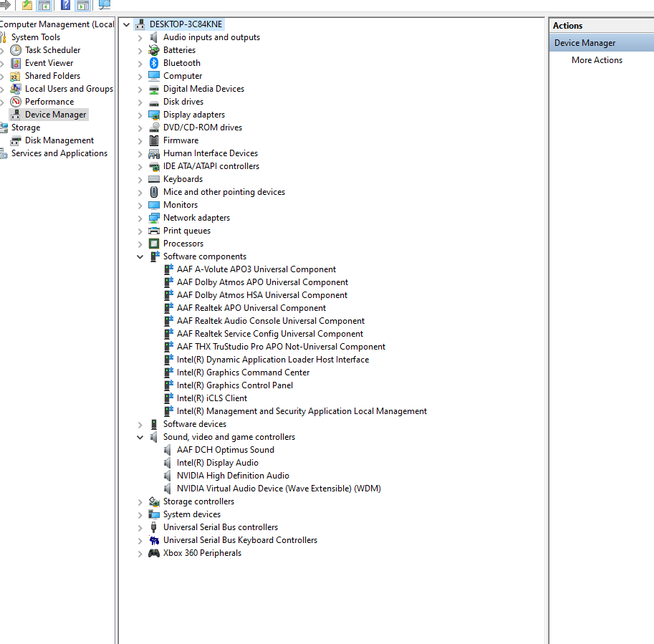Image resolution: width=654 pixels, height=644 pixels.
Task: Click the Firmware chip icon
Action: click(x=154, y=140)
